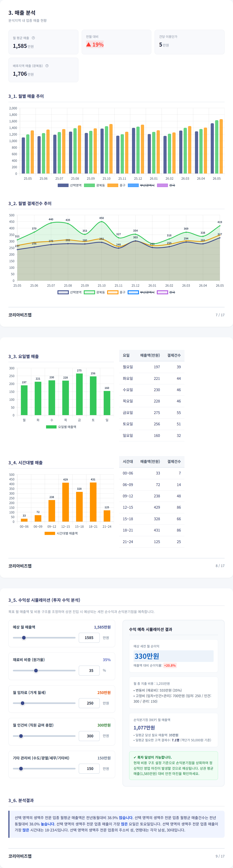Toggle the 시간대별 매출액 chart legend
Image resolution: width=233 pixels, height=868 pixels.
coord(61,533)
